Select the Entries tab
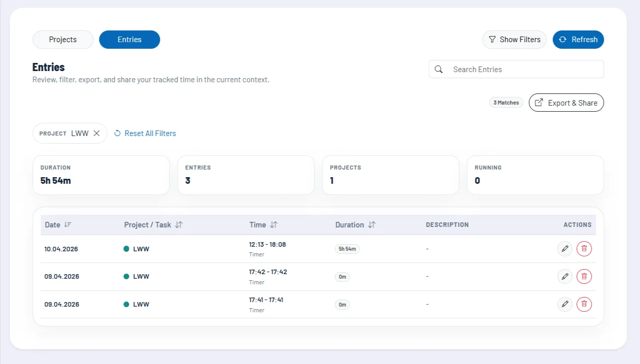This screenshot has width=640, height=364. click(x=130, y=40)
